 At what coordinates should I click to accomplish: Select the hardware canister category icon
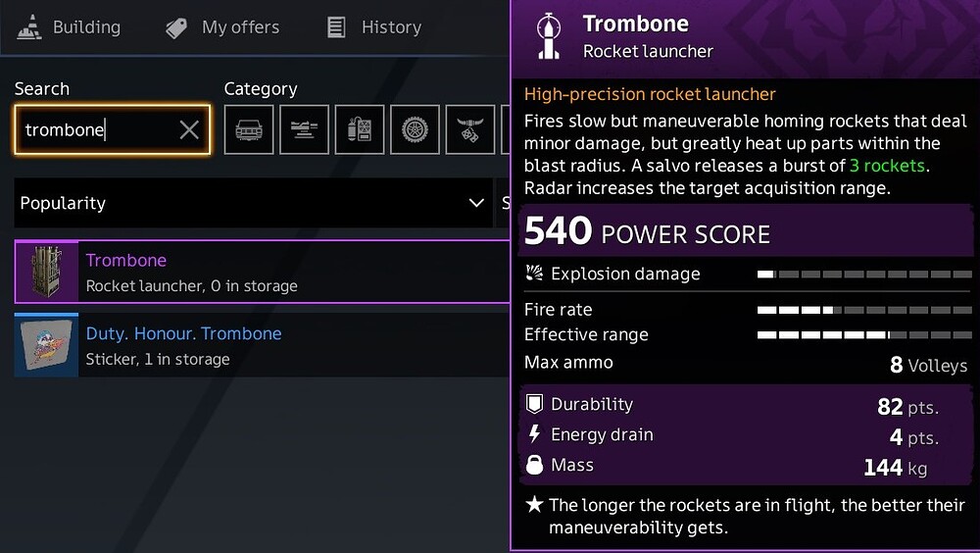[x=360, y=130]
